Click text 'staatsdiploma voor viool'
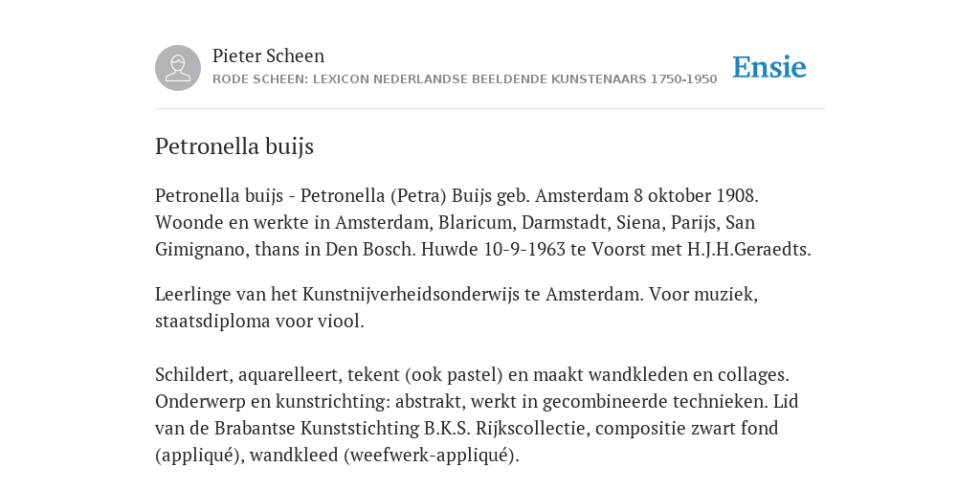Screen dimensions: 980x490 pos(257,322)
